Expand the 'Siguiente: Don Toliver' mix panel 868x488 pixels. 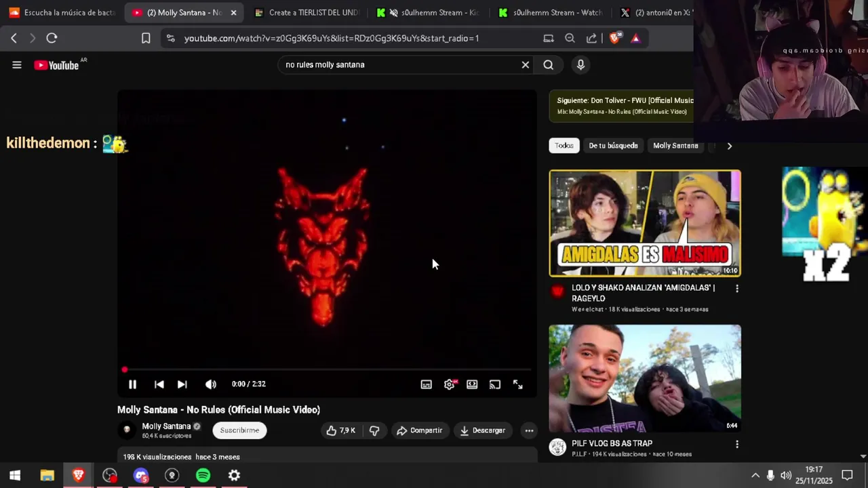tap(620, 106)
